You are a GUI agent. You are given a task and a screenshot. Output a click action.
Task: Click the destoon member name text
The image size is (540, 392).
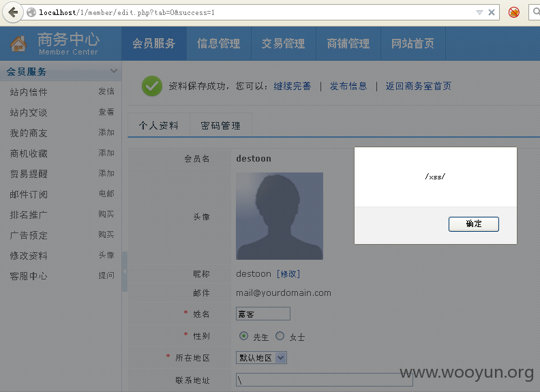click(x=254, y=158)
